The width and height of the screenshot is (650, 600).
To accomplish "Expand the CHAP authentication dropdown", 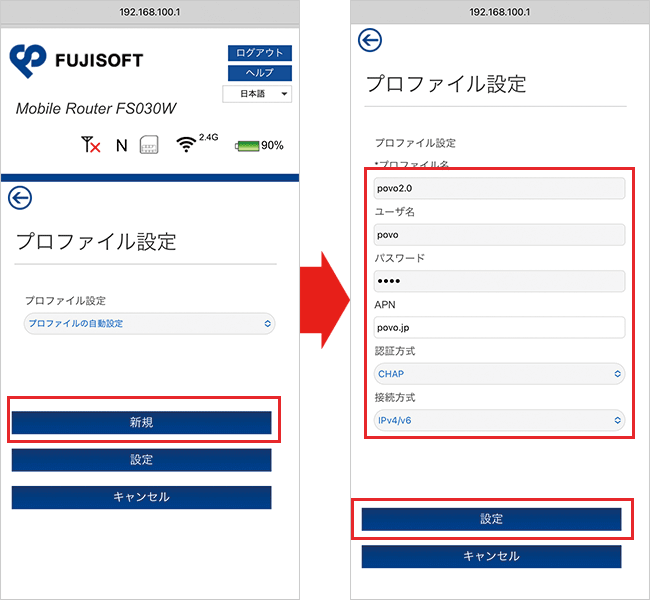I will point(499,374).
